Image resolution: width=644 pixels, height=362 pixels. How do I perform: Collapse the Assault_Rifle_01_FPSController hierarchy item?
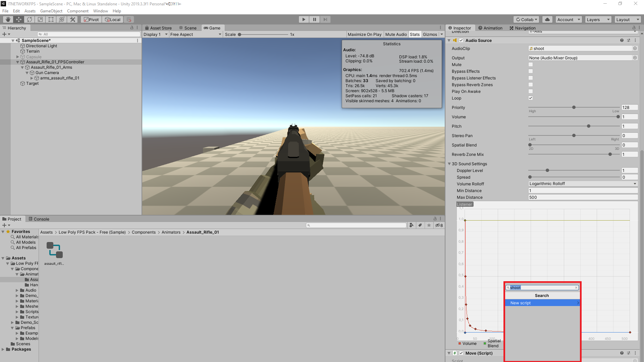point(17,62)
